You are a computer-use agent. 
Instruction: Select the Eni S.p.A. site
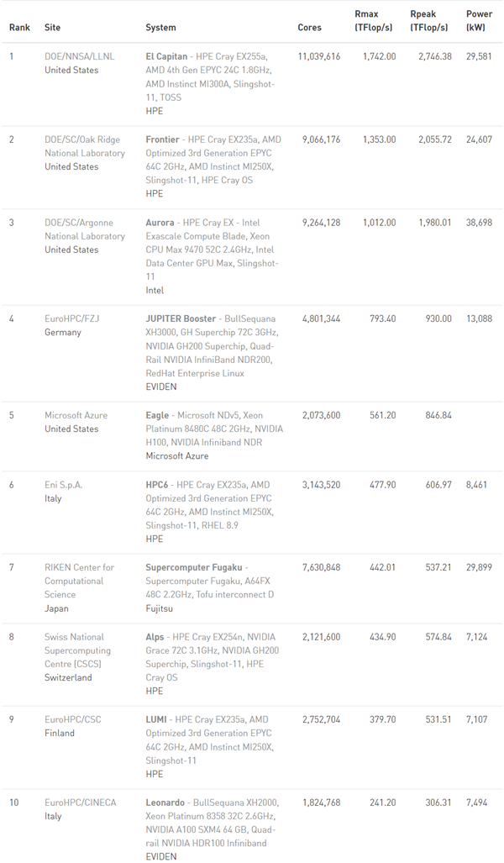point(64,485)
